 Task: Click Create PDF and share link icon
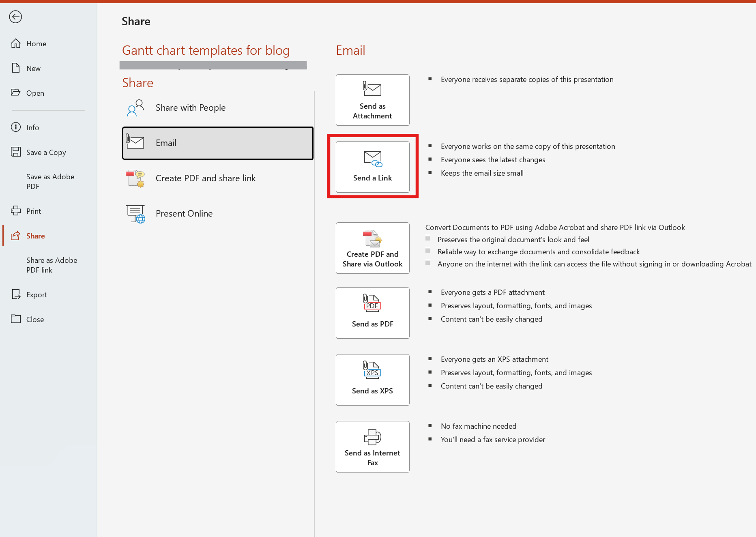click(x=135, y=178)
